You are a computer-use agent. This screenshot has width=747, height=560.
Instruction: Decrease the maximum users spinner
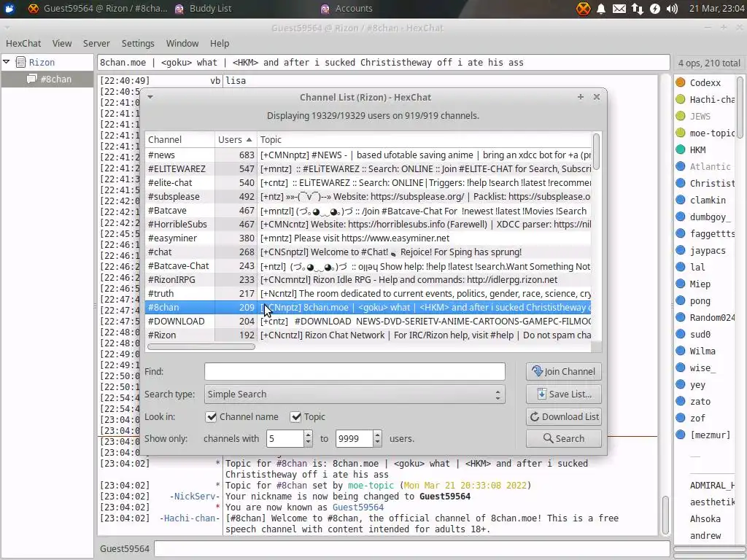(x=377, y=443)
